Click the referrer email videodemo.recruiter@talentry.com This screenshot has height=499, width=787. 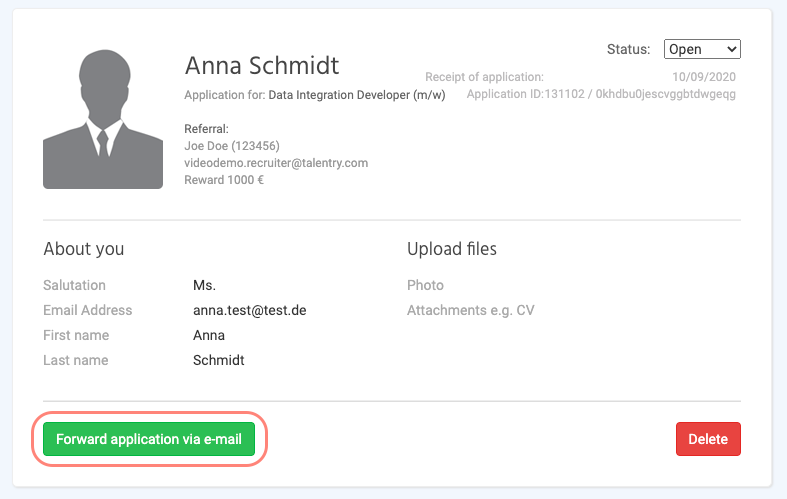tap(276, 163)
